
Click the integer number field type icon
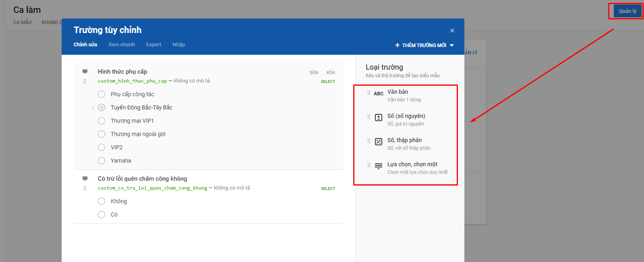[x=379, y=118]
